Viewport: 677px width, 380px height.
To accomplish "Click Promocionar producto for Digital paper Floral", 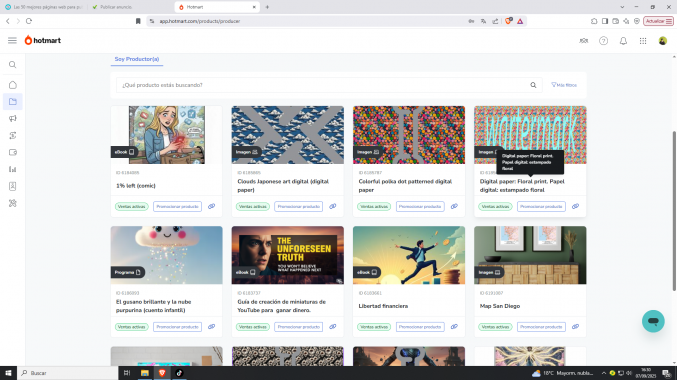I will 541,206.
